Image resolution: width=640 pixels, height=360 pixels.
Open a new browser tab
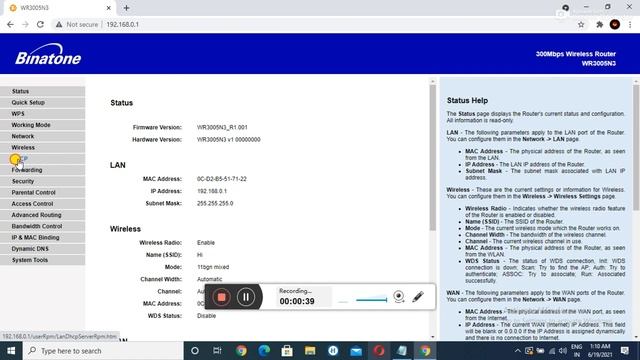pyautogui.click(x=126, y=8)
